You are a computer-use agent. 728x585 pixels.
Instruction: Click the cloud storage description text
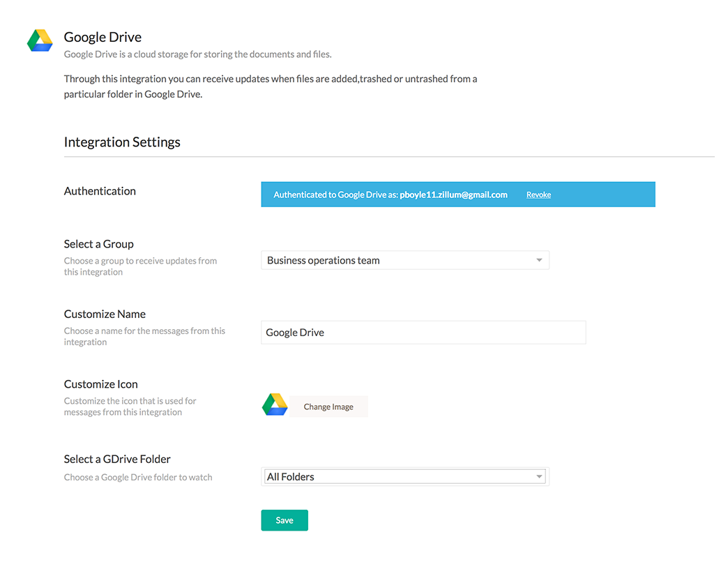198,54
